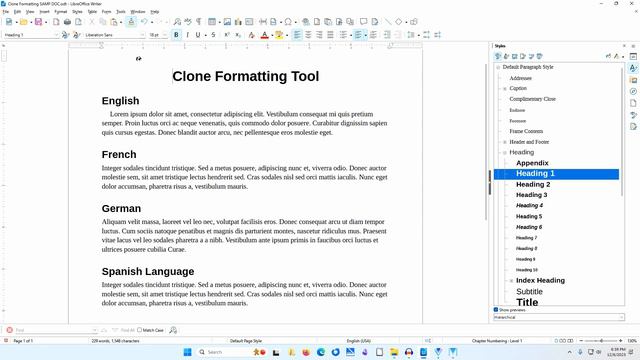Click the Align Right icon

pyautogui.click(x=319, y=35)
